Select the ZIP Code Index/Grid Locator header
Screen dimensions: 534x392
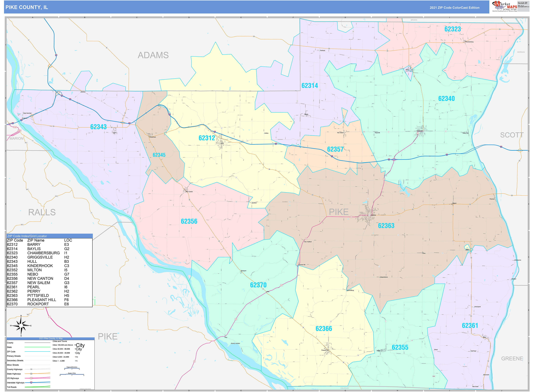point(27,236)
